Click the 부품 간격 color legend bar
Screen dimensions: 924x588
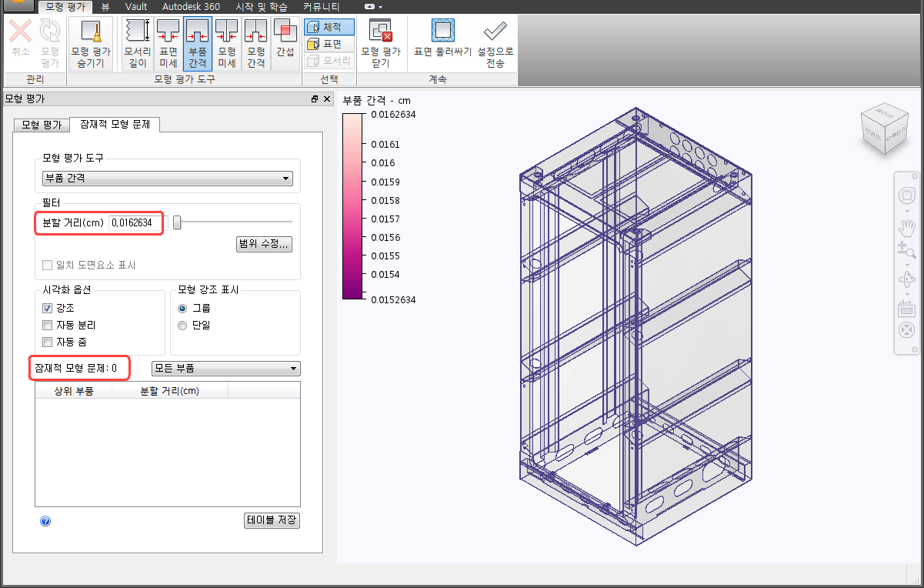(x=351, y=206)
